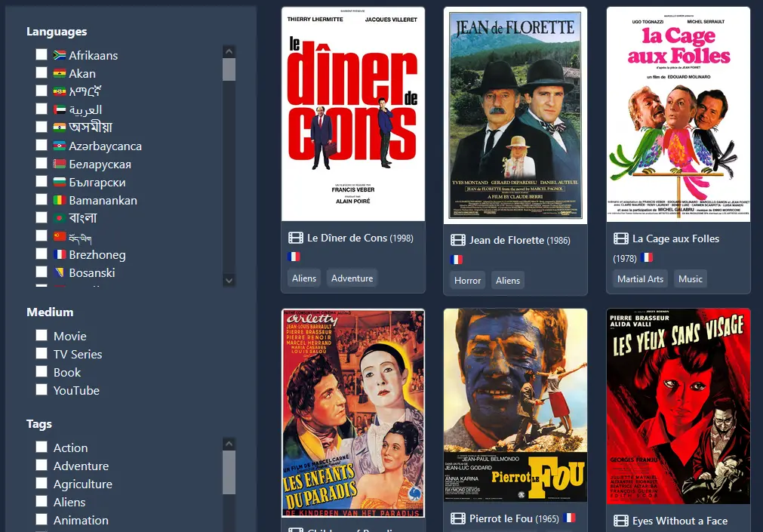Check the Adventure tag filter checkbox
This screenshot has height=532, width=763.
coord(42,465)
